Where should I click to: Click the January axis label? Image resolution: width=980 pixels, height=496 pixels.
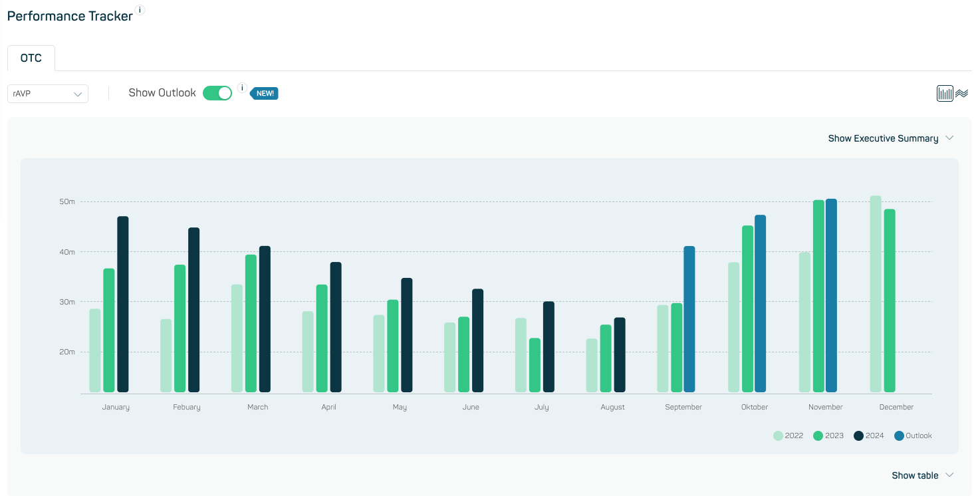116,407
